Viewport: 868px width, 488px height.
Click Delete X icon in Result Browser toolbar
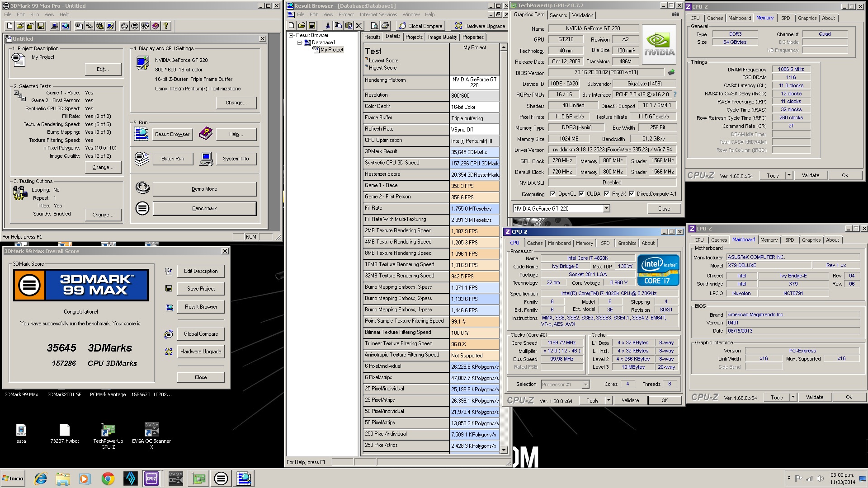359,26
